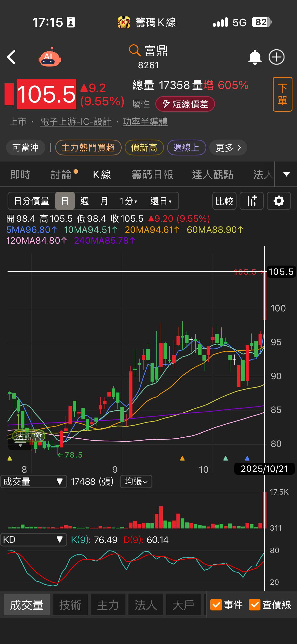
Task: Uncheck the 事件 checkbox
Action: [x=216, y=605]
